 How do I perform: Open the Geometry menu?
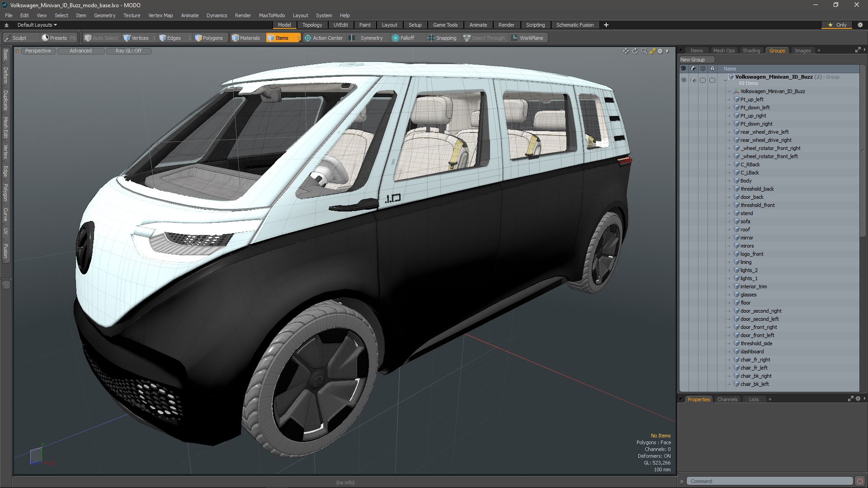pos(104,15)
